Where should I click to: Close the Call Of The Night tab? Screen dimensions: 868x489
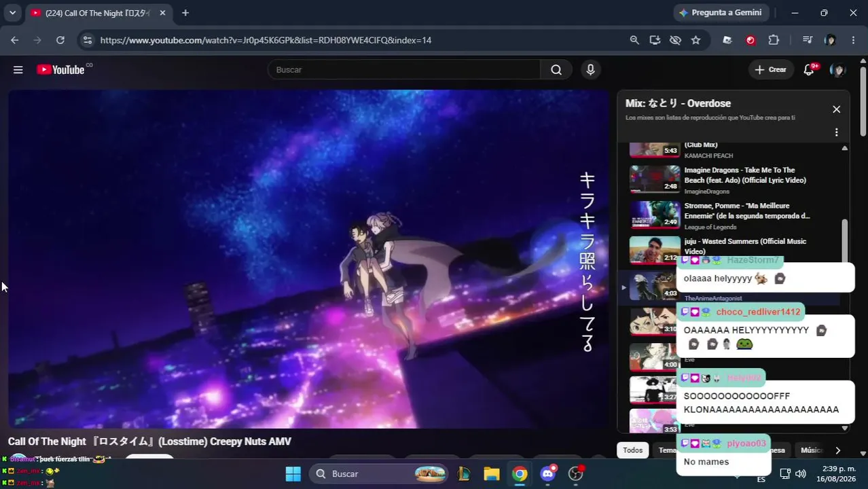point(162,13)
